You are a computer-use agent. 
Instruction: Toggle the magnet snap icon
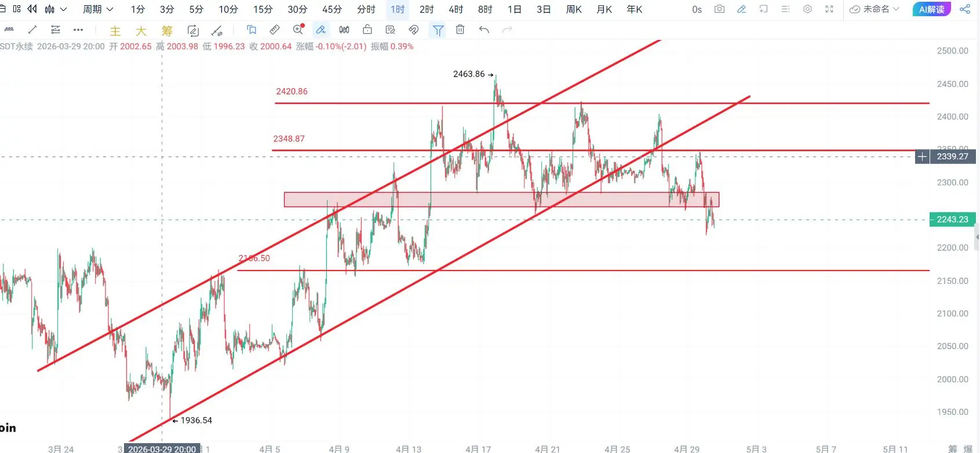414,30
